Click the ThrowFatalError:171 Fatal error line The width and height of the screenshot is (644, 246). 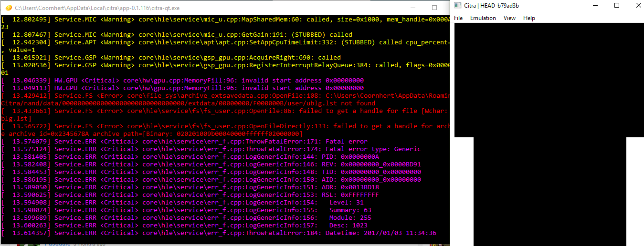coord(184,142)
